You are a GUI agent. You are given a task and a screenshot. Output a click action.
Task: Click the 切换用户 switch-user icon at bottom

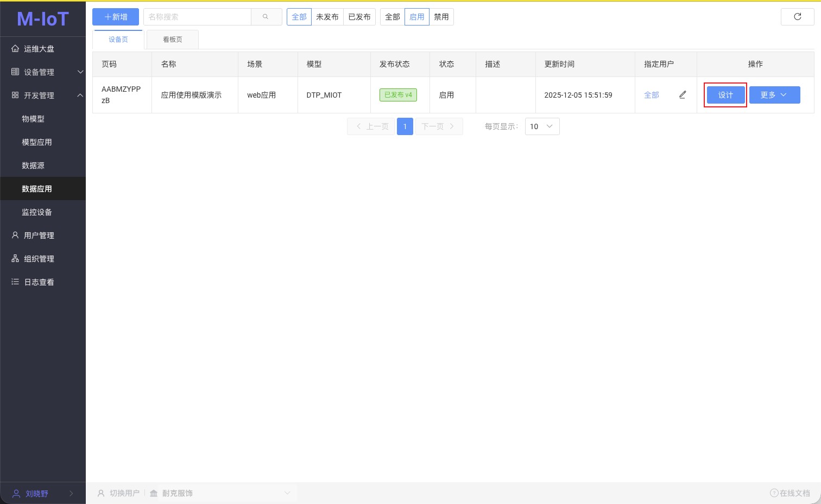point(100,493)
